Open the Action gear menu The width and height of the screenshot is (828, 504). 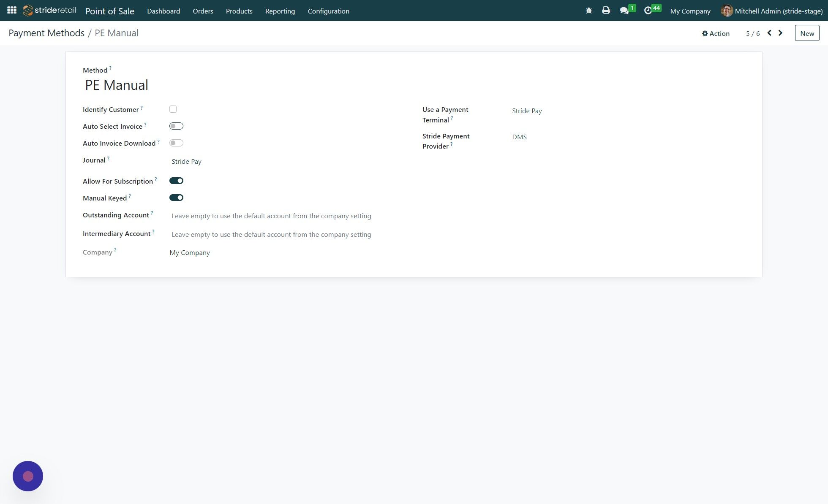coord(716,33)
